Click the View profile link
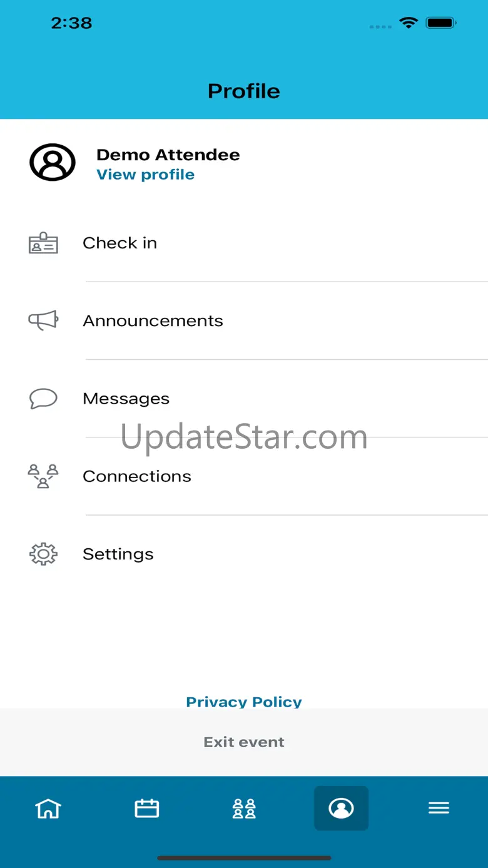The height and width of the screenshot is (868, 488). coord(145,175)
